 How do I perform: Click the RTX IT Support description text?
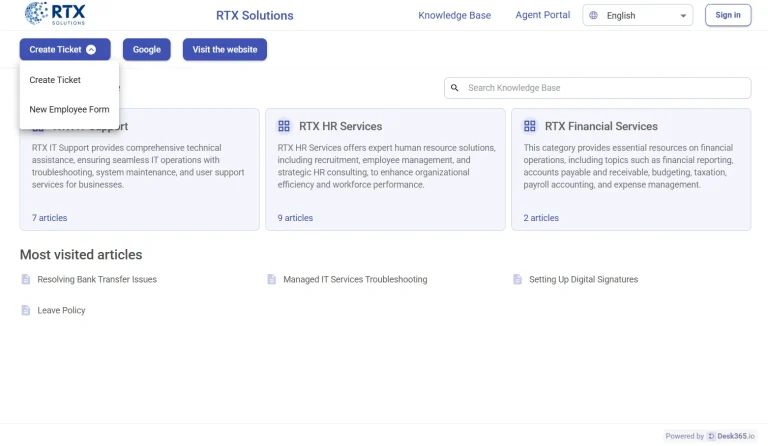pyautogui.click(x=138, y=166)
